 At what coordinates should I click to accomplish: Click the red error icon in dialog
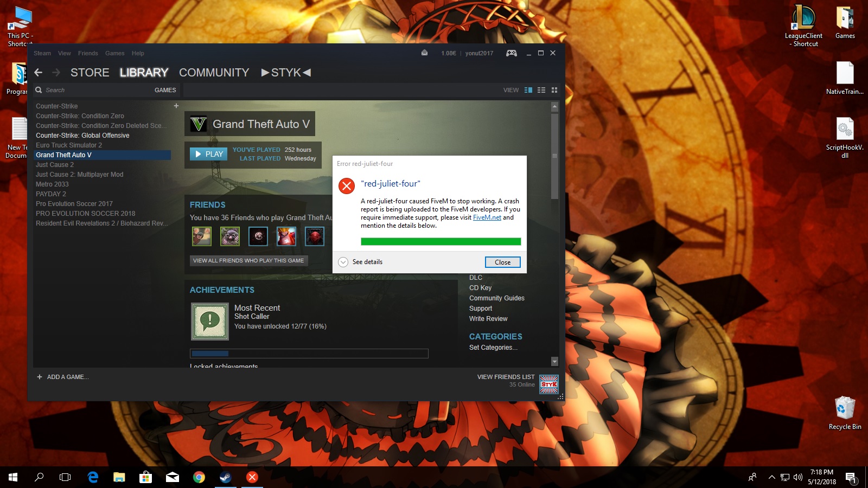pos(346,186)
